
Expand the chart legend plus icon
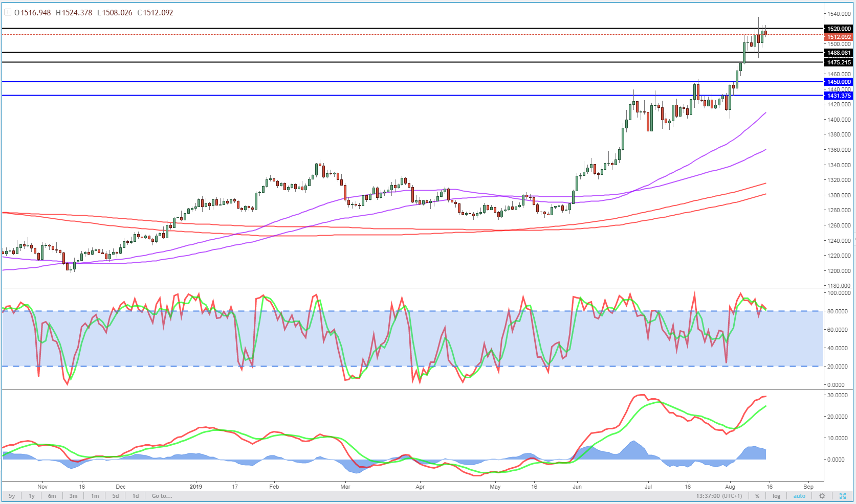[8, 12]
